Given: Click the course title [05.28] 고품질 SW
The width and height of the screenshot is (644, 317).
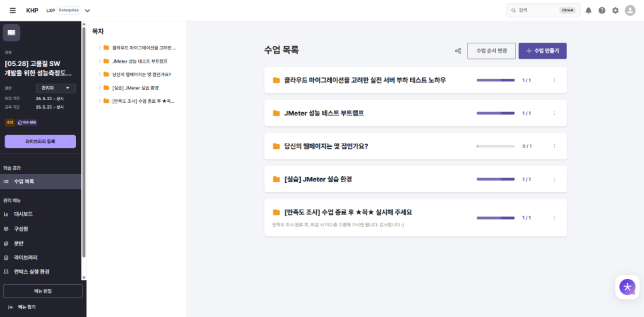Looking at the screenshot, I should 38,69.
